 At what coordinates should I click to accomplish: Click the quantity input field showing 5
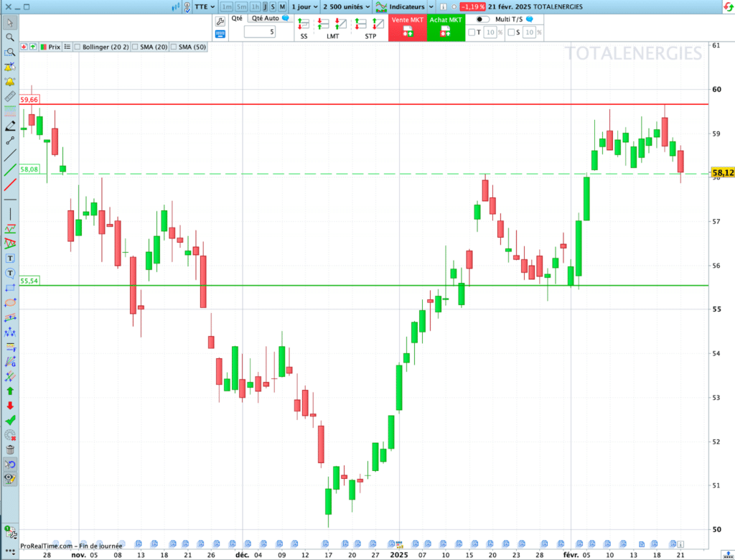(x=260, y=32)
